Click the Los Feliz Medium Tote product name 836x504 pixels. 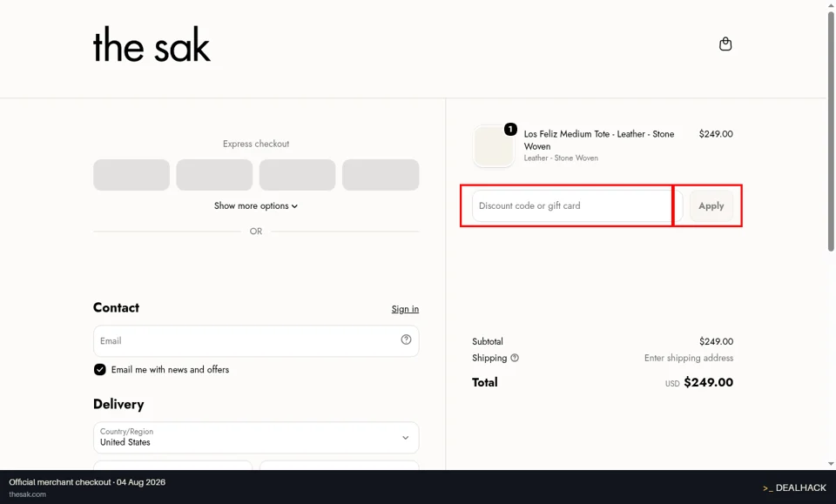(599, 140)
